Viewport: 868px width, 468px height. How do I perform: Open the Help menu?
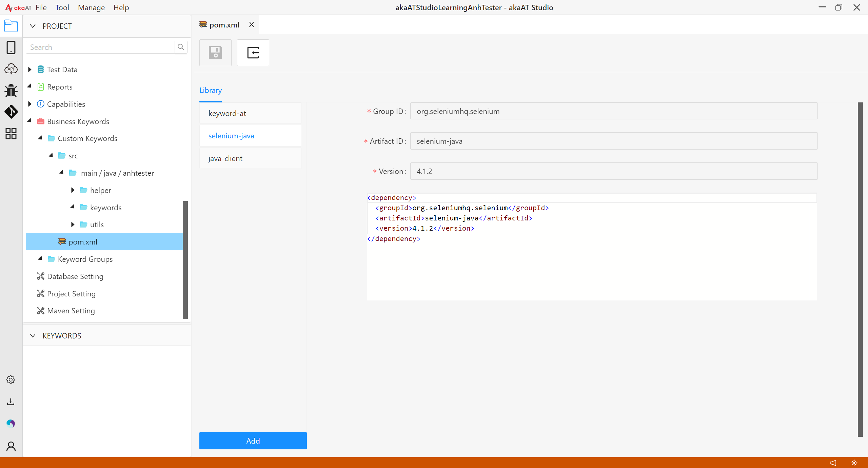point(121,7)
